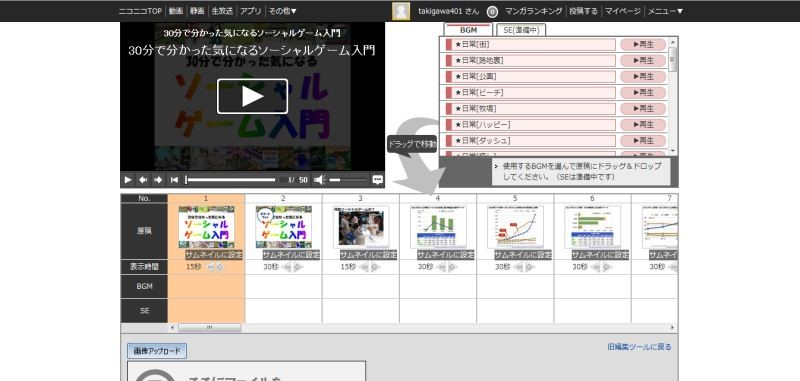800x381 pixels.
Task: Mute the player with speaker icon
Action: tap(319, 180)
